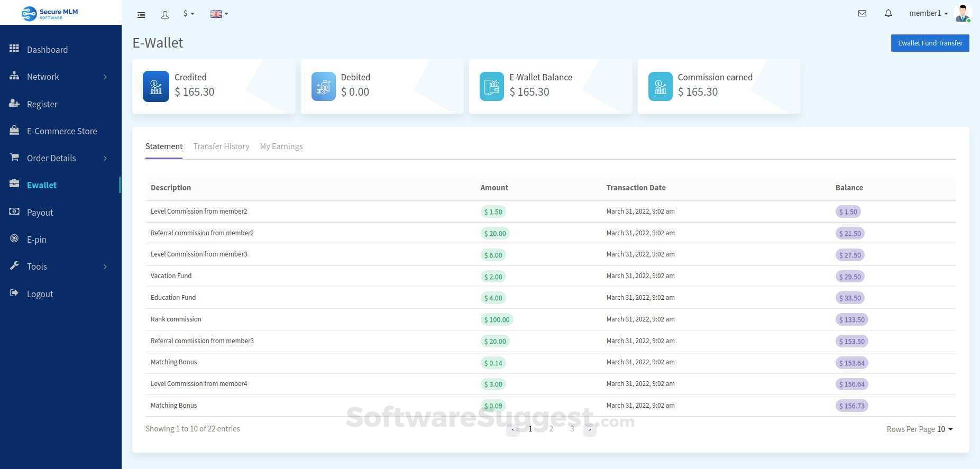
Task: Go to next page of entries
Action: click(590, 429)
